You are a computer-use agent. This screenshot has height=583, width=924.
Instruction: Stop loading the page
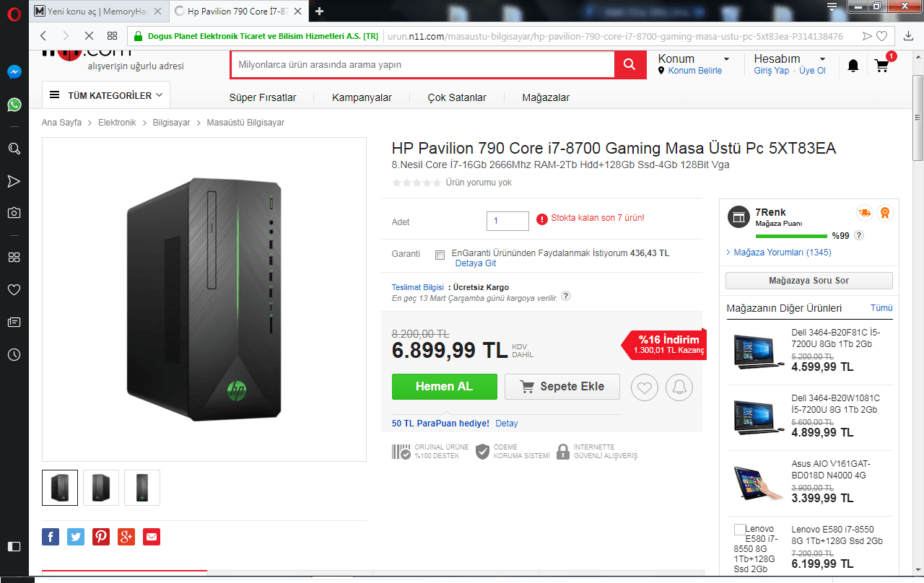[x=89, y=35]
